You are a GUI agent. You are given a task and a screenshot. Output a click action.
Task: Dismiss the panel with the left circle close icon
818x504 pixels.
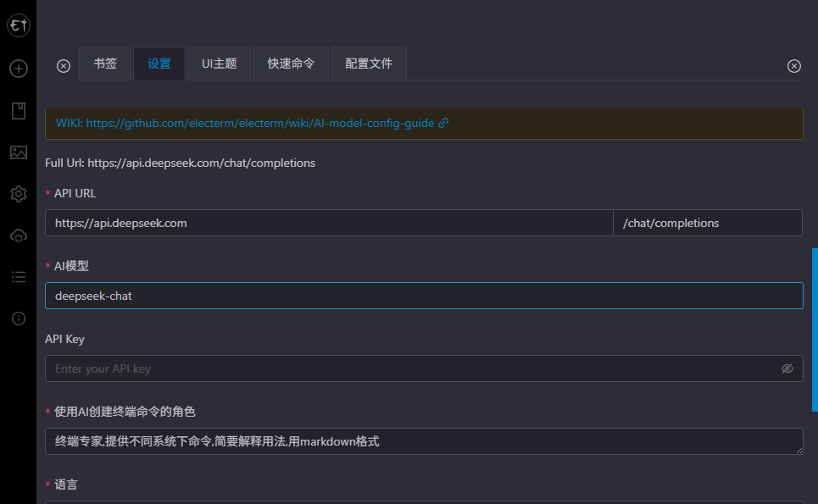click(x=63, y=65)
